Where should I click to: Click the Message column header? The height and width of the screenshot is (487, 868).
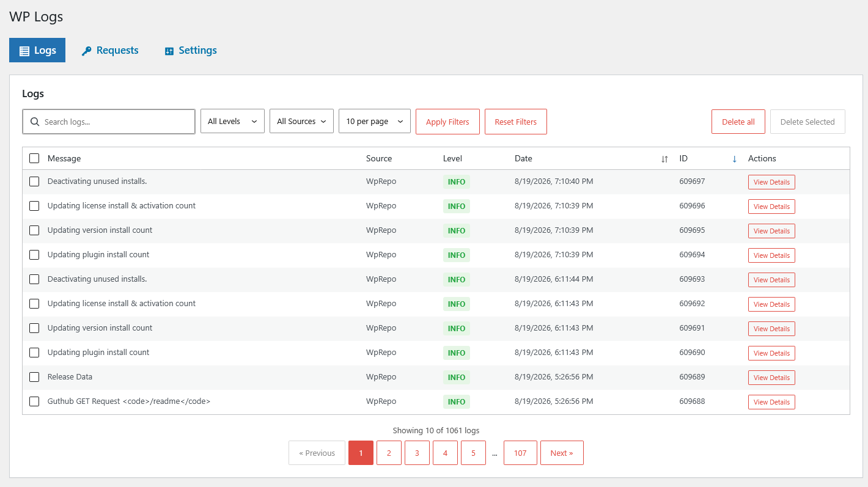(x=64, y=158)
